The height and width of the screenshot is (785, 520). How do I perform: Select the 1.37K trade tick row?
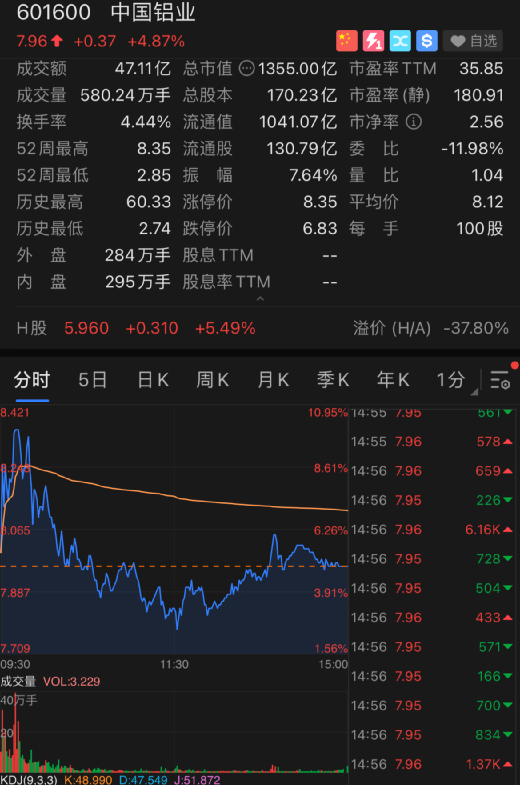point(432,764)
